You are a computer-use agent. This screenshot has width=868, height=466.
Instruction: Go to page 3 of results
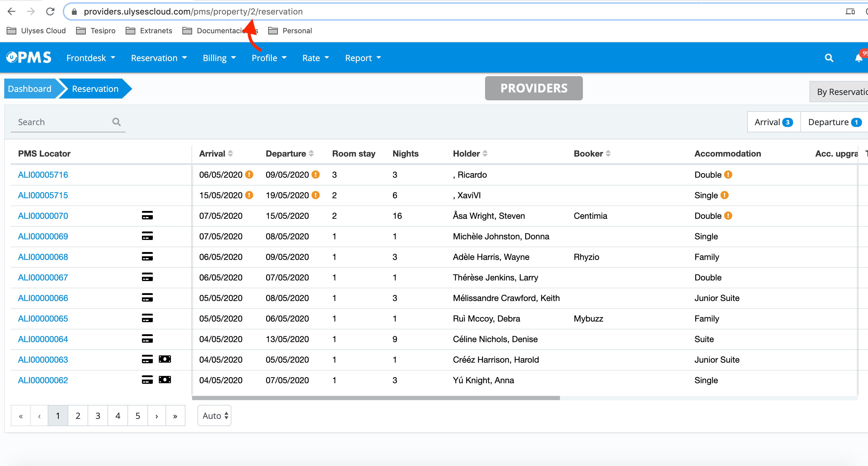point(98,416)
